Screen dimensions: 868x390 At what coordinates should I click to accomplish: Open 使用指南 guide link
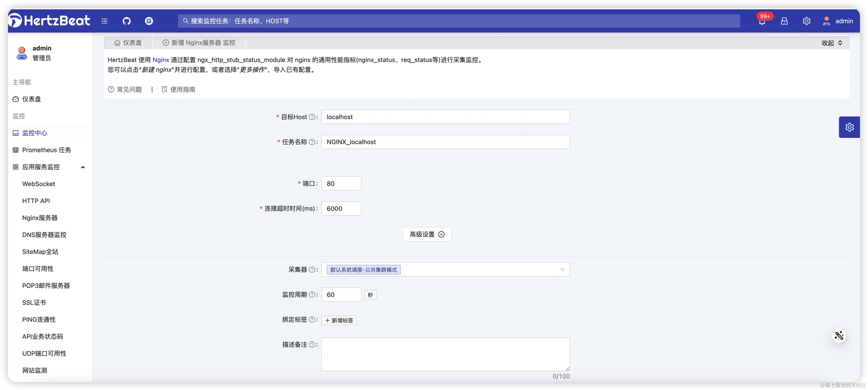[x=178, y=89]
